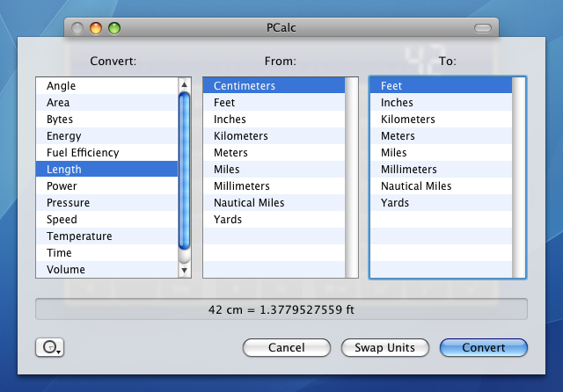
Task: Select Speed category
Action: point(106,219)
